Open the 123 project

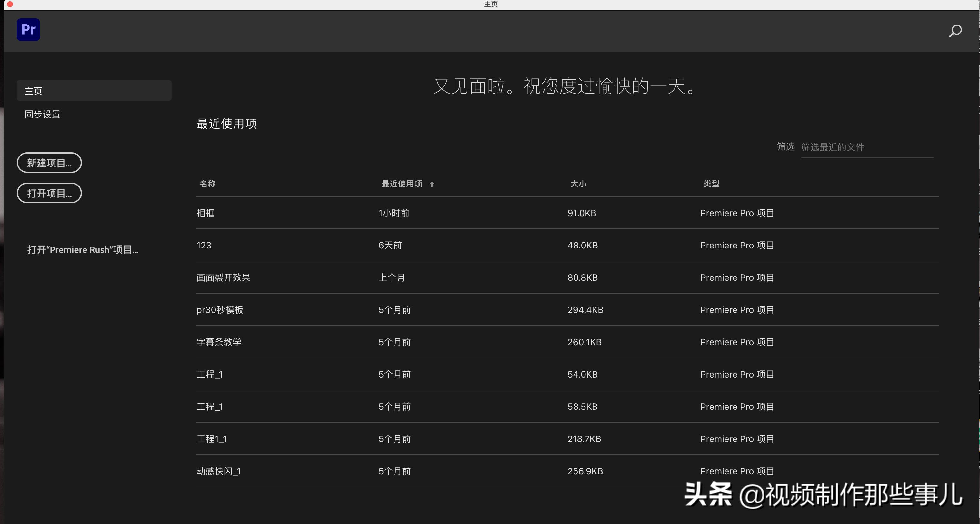[x=204, y=245]
